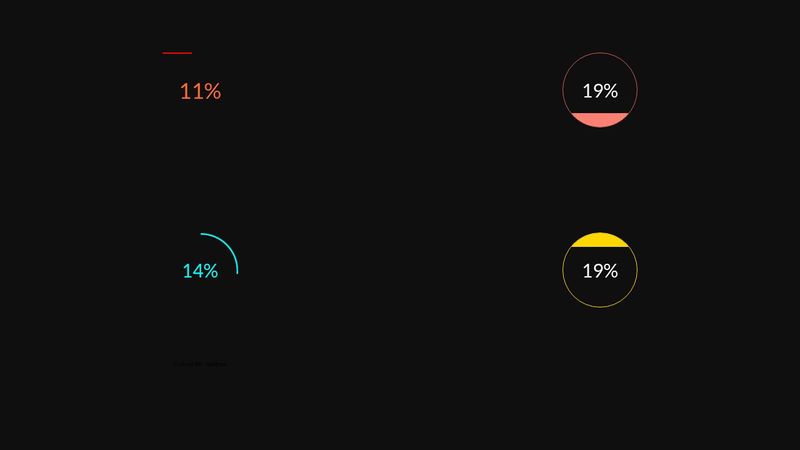Click the right edge of the yellow-outlined circle

tap(636, 271)
